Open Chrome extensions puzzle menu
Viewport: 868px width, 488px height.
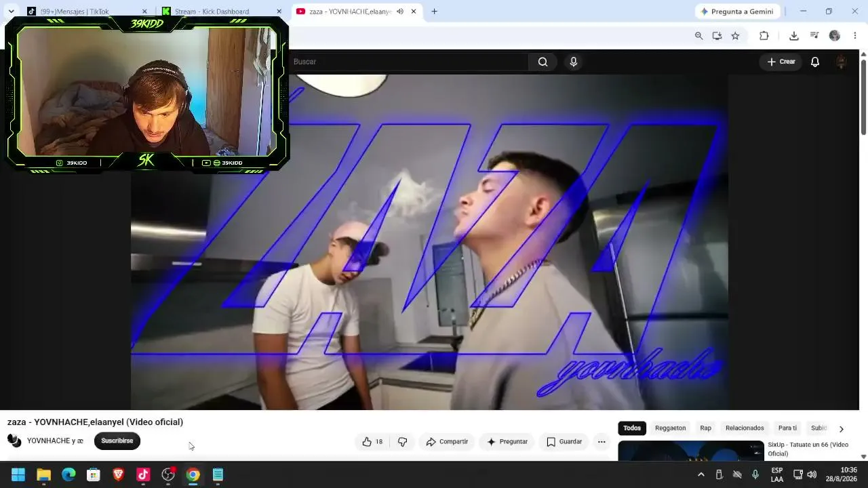tap(764, 36)
